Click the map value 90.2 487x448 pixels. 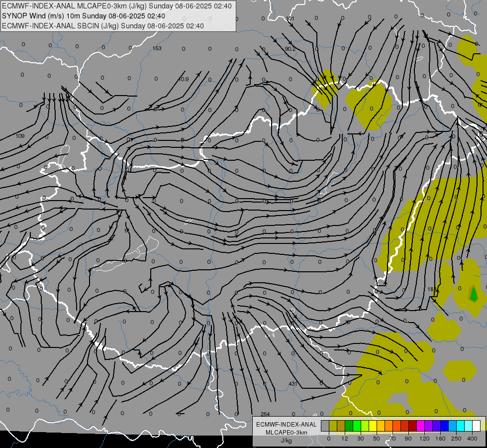pyautogui.click(x=290, y=49)
